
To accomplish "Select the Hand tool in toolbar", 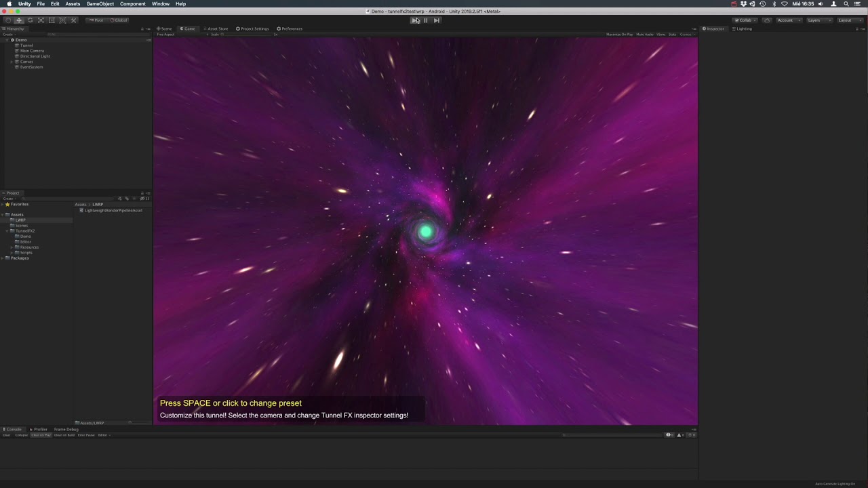I will (8, 20).
